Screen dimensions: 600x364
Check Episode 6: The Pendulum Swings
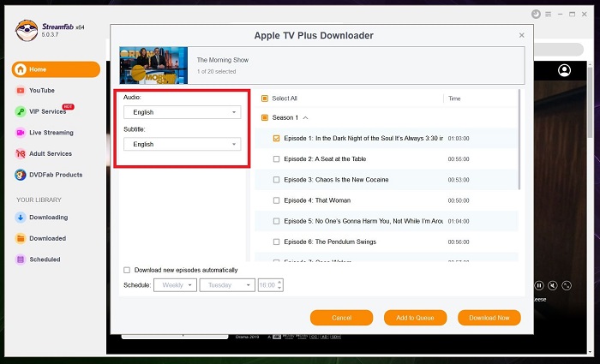click(x=276, y=242)
